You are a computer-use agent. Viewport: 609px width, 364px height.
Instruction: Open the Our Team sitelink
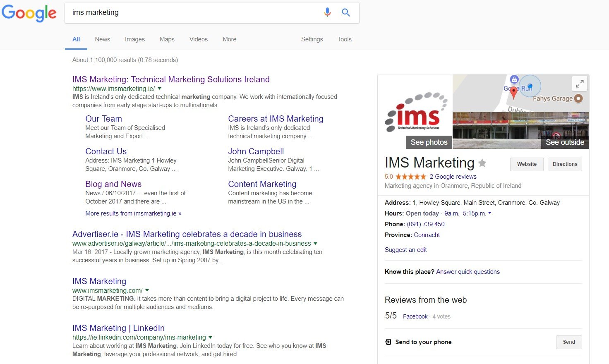[x=103, y=119]
